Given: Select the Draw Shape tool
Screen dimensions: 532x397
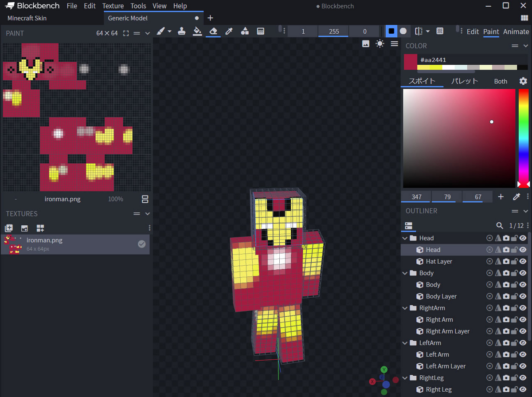Looking at the screenshot, I should coord(245,31).
